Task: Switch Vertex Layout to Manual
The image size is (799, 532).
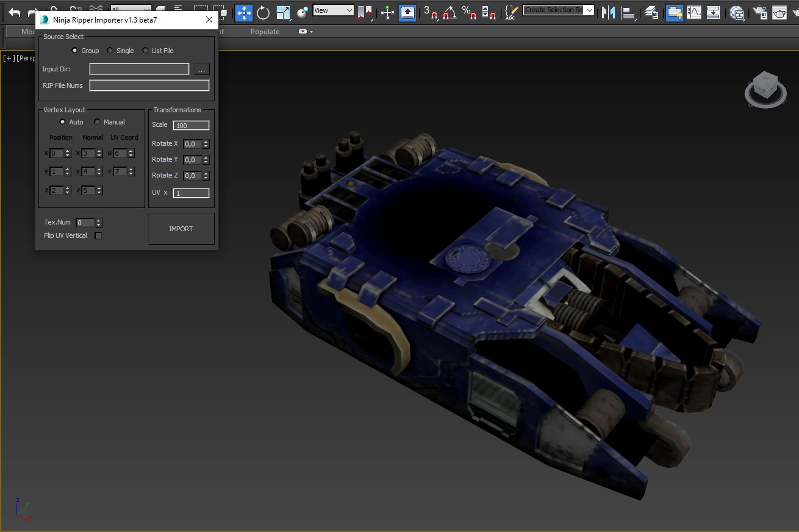Action: coord(98,122)
